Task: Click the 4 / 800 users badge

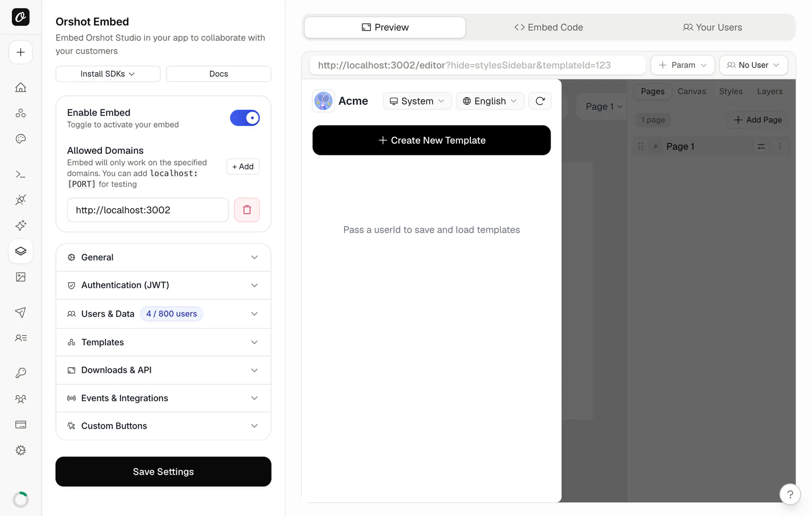Action: pos(172,314)
